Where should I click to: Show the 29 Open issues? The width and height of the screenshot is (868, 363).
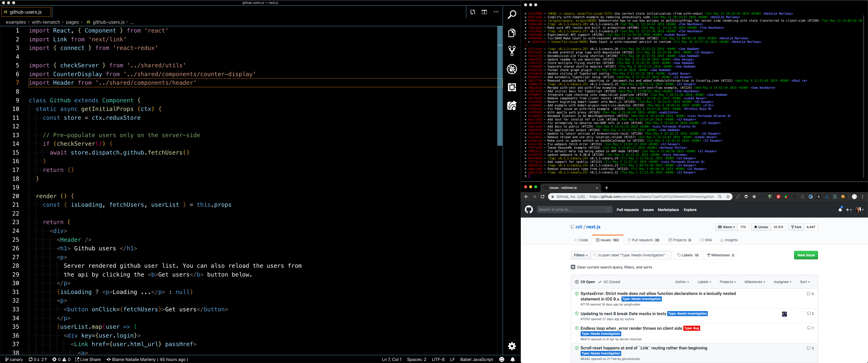click(585, 282)
